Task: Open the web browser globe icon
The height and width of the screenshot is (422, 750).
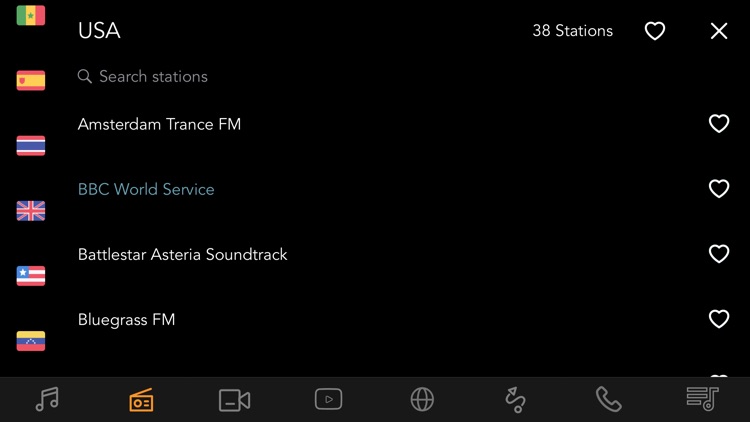Action: coord(422,399)
